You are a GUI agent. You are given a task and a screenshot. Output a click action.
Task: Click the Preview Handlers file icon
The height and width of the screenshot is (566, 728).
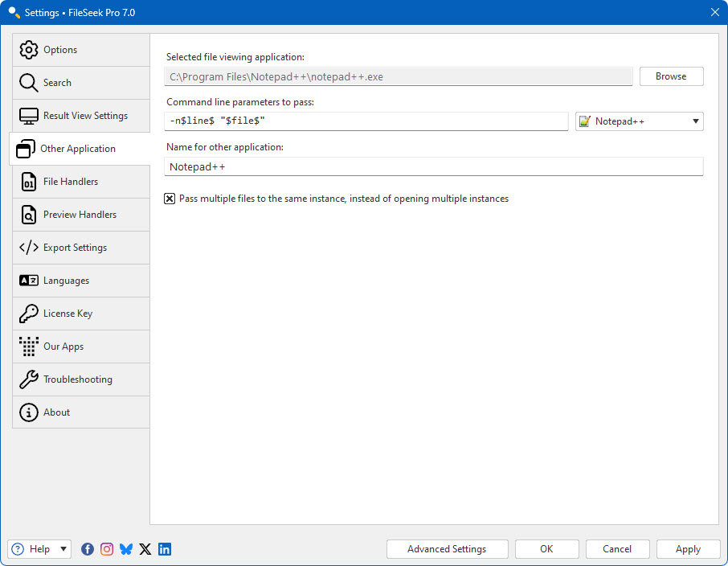28,215
